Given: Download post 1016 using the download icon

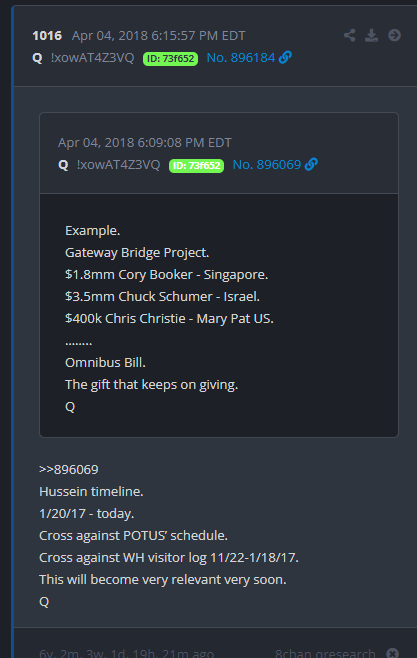Looking at the screenshot, I should pyautogui.click(x=371, y=35).
